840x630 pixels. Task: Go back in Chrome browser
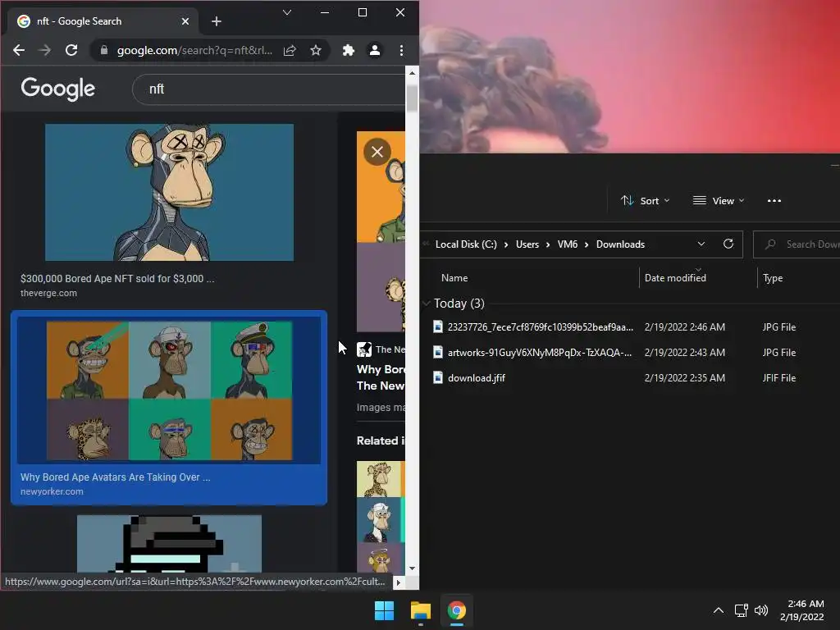point(19,50)
